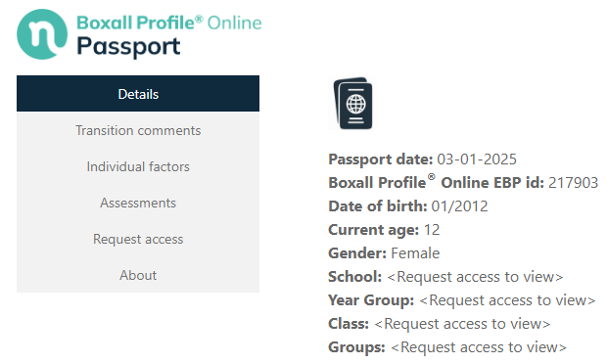This screenshot has height=364, width=608.
Task: Click the date of birth value 01/2012
Action: [459, 206]
